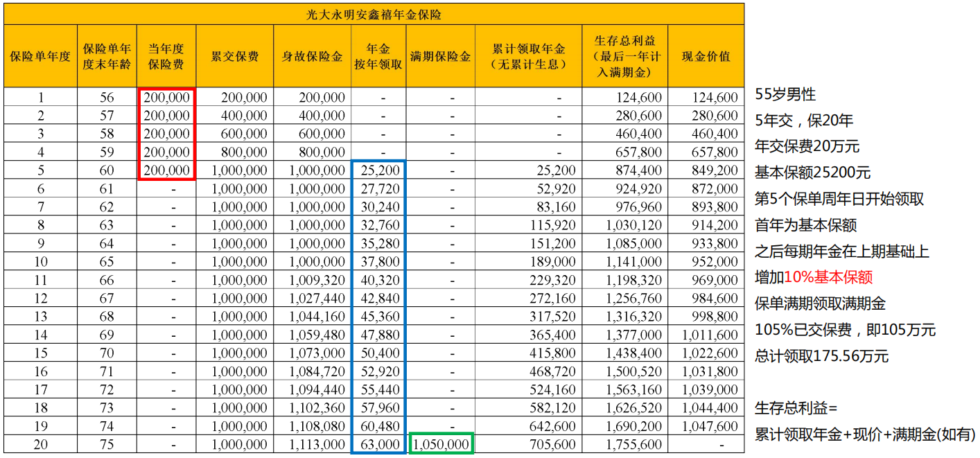The image size is (980, 458).
Task: Click the title 光大永明安鑫禧年金保险
Action: [x=374, y=14]
